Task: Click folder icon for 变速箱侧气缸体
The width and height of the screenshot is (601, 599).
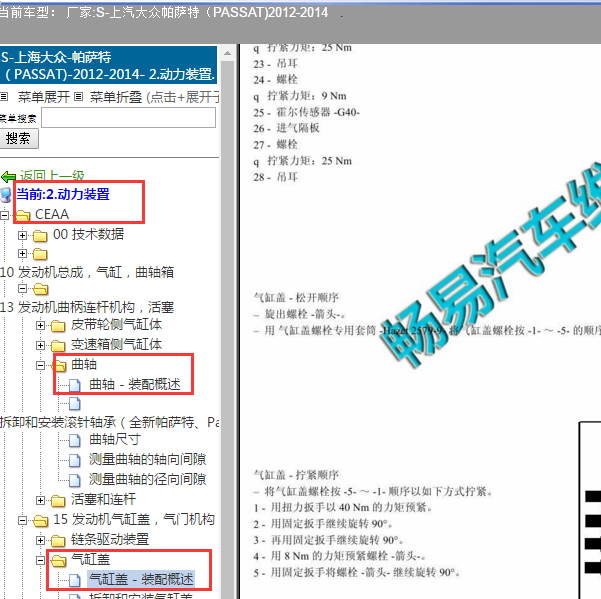Action: (x=58, y=346)
